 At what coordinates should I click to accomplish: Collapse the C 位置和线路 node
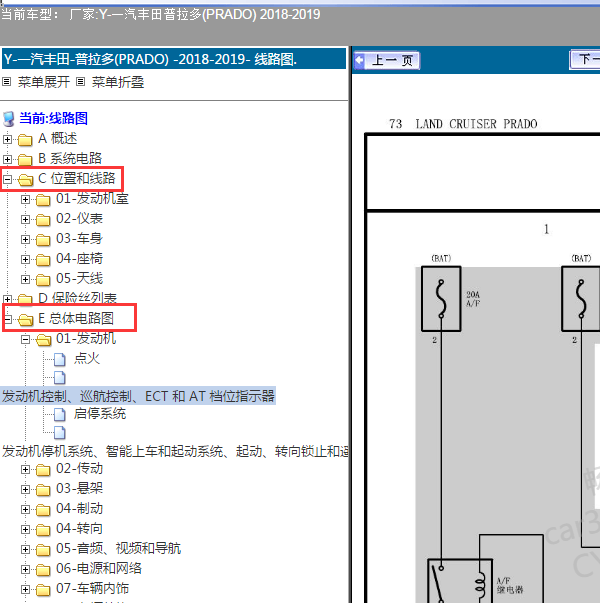click(7, 179)
